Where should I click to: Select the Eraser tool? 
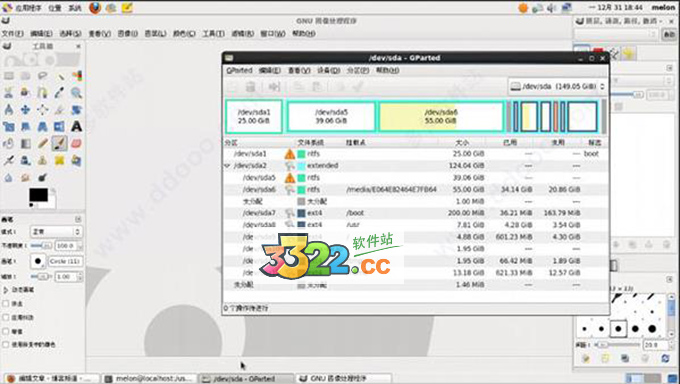pyautogui.click(x=76, y=143)
